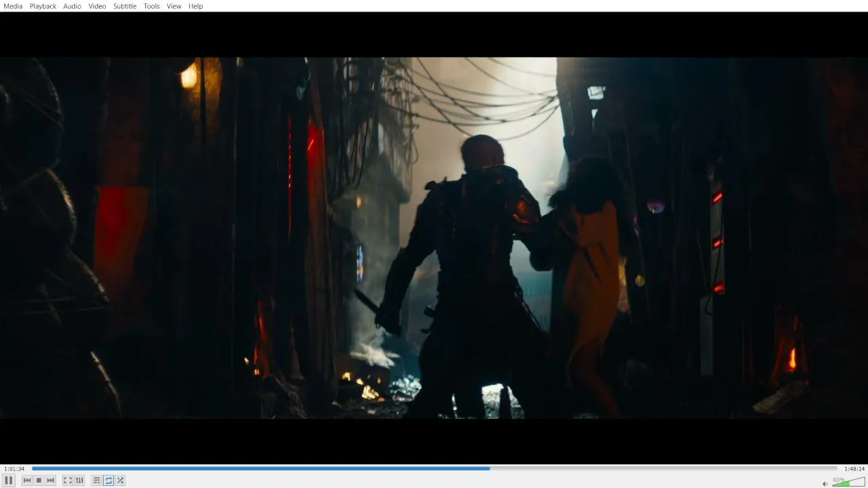The width and height of the screenshot is (868, 488).
Task: Click the seek bar to jump position
Action: (x=435, y=468)
